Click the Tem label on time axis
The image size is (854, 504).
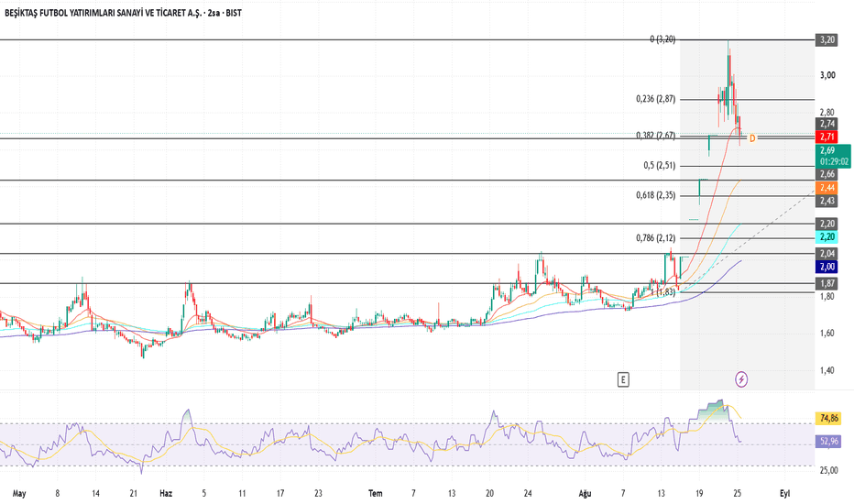(x=376, y=494)
